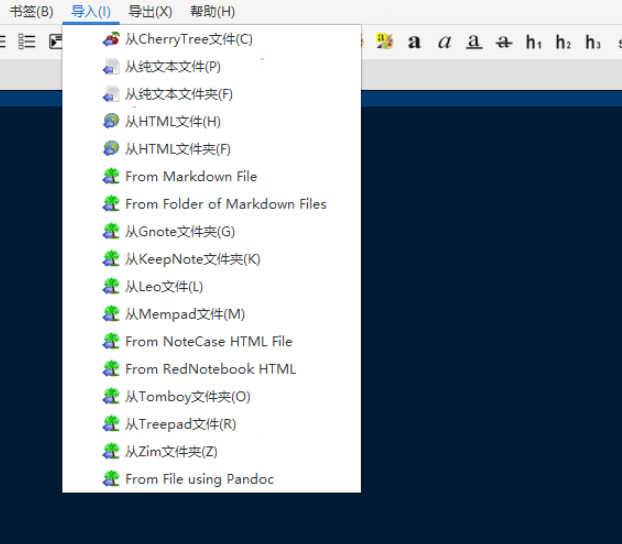Image resolution: width=622 pixels, height=544 pixels.
Task: Close the open 导入(I) import menu
Action: click(91, 12)
